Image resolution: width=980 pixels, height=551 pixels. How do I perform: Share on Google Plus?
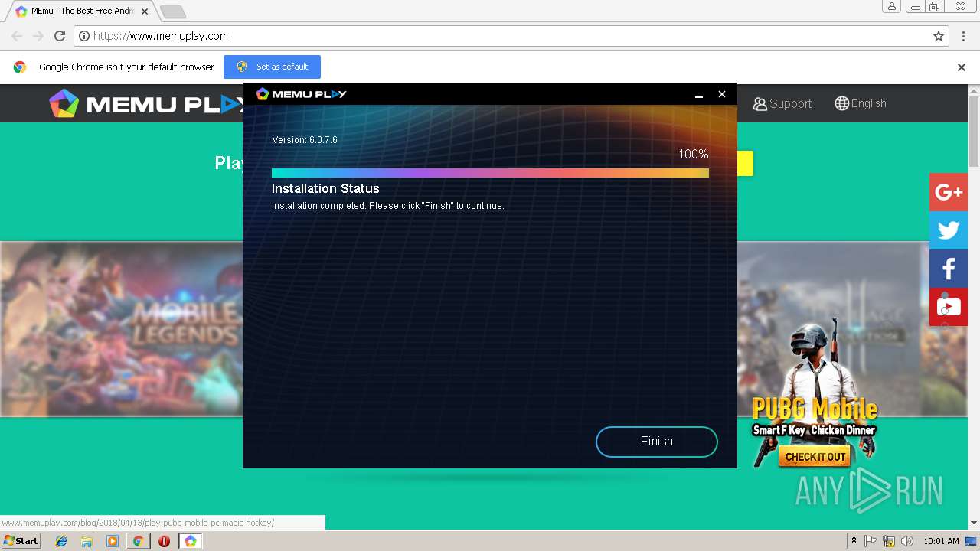(x=949, y=192)
